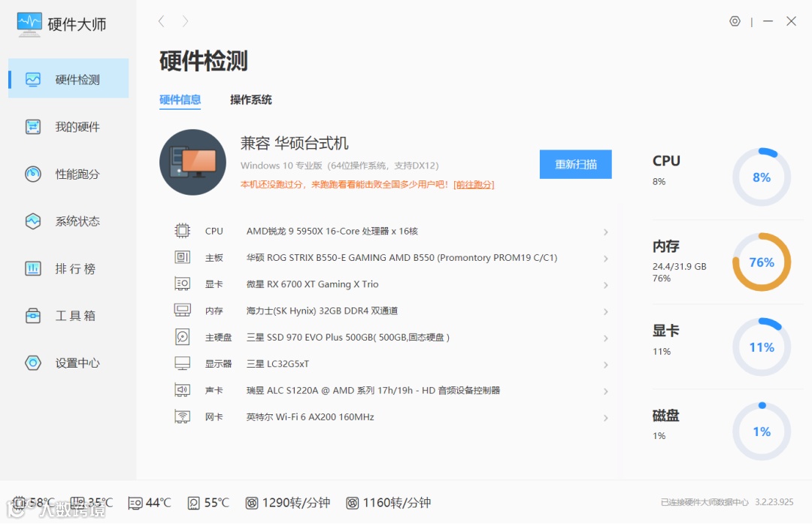The height and width of the screenshot is (524, 812).
Task: Open the 硬件检测 sidebar section
Action: point(68,79)
